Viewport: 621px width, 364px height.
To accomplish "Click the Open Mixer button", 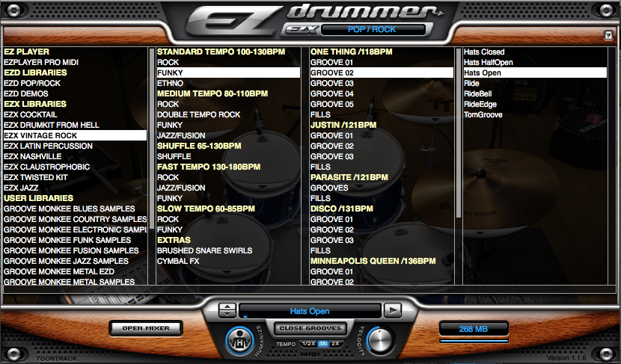I will pos(146,328).
